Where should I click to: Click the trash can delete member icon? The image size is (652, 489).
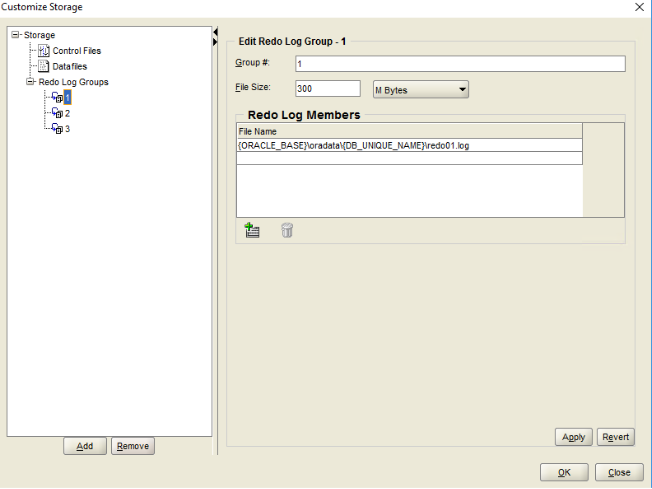pyautogui.click(x=287, y=231)
